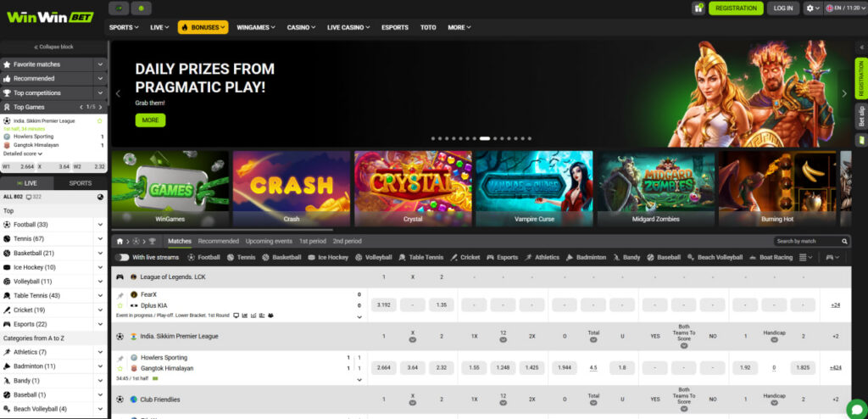Viewport: 868px width, 419px height.
Task: Switch sidebar to SPORTS mode
Action: tap(81, 183)
